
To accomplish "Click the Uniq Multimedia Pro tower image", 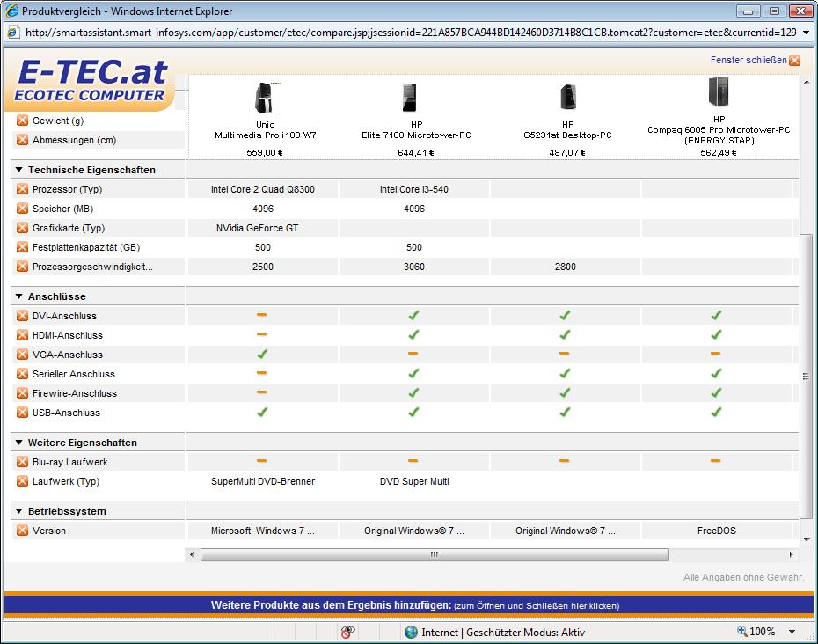I will click(x=267, y=98).
